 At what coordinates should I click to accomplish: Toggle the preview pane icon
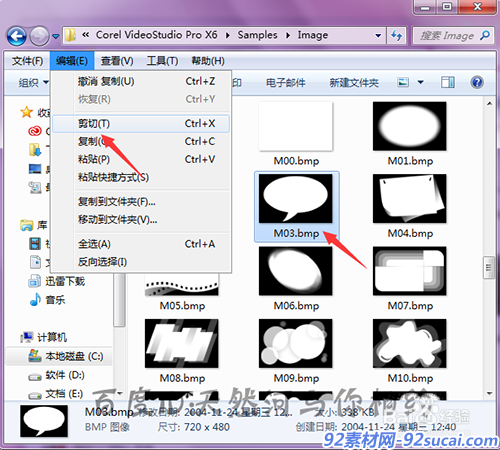tap(448, 82)
